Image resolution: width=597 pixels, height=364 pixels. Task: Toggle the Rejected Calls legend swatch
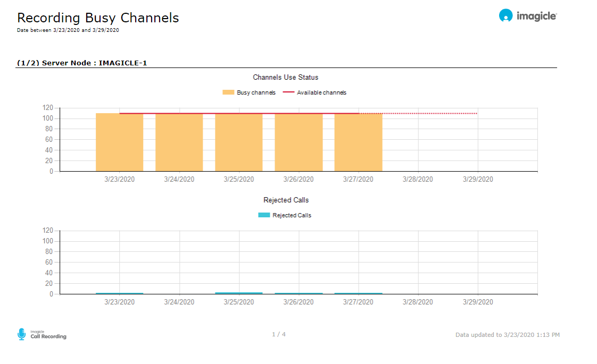(264, 215)
